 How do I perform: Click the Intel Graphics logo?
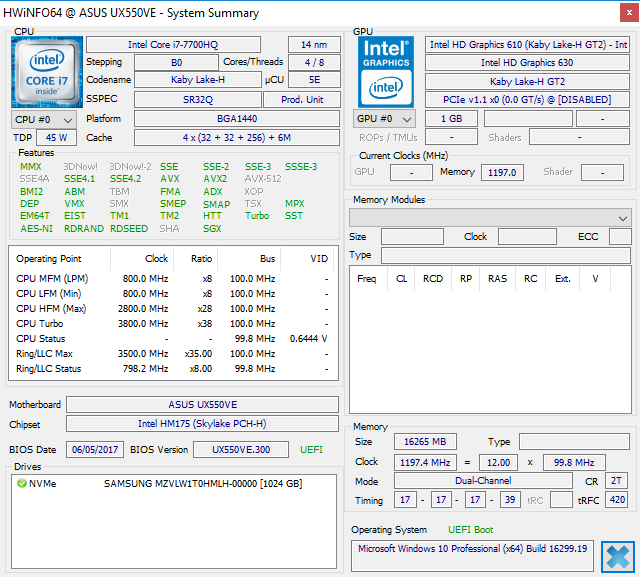(x=385, y=71)
